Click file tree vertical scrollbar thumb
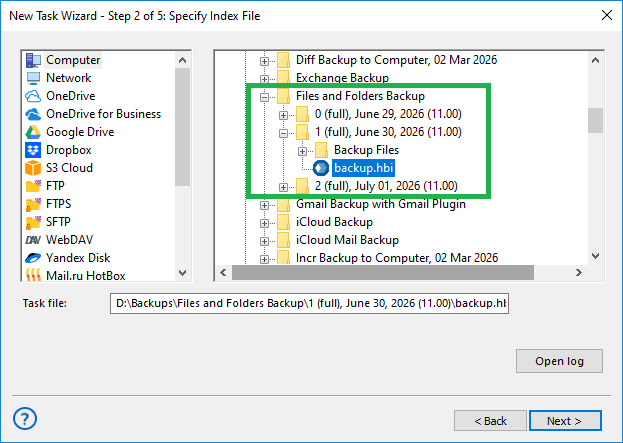The height and width of the screenshot is (443, 623). [x=595, y=120]
